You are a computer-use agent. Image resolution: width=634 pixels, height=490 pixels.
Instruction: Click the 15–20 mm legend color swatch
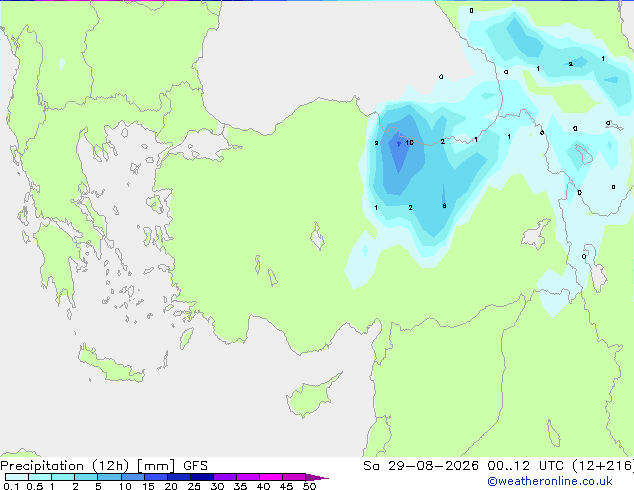point(156,477)
